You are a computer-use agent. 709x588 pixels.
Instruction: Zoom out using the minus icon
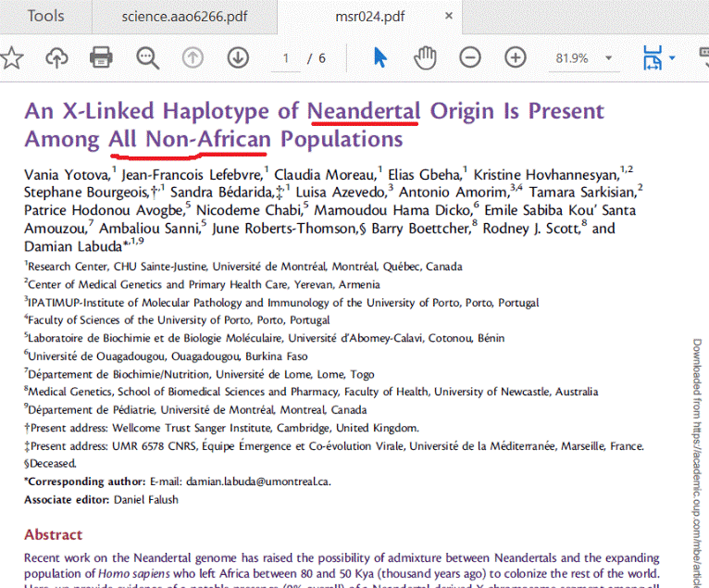(x=470, y=58)
